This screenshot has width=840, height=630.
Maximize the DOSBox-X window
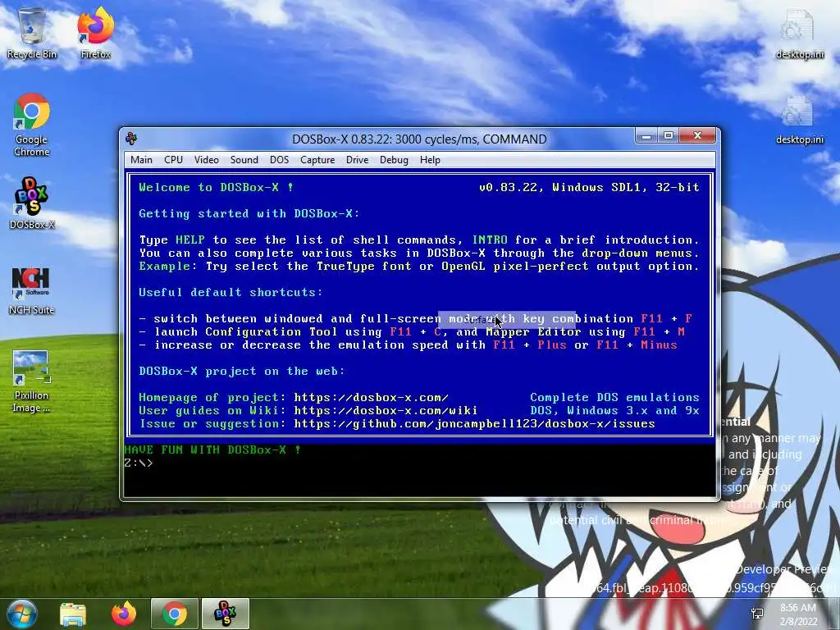coord(668,136)
